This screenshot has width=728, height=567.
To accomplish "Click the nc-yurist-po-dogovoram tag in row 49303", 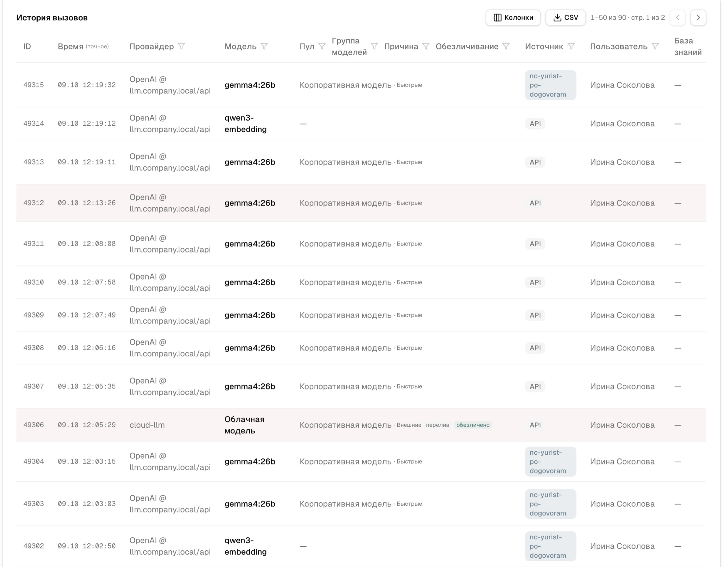I will click(x=551, y=504).
